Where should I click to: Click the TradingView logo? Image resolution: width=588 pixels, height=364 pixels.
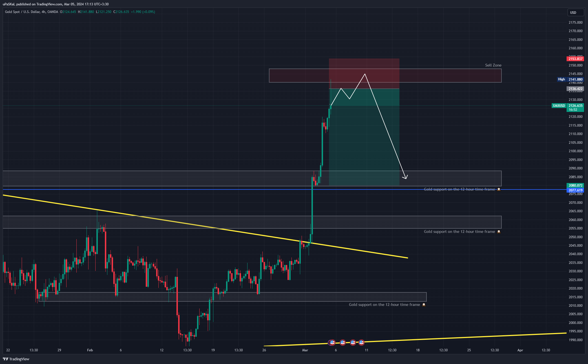click(x=16, y=359)
